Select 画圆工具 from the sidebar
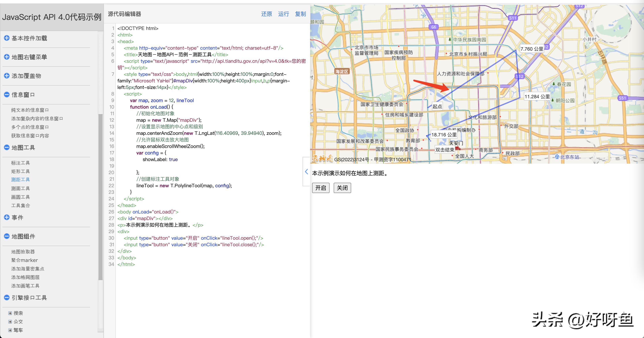The width and height of the screenshot is (644, 338). (20, 197)
